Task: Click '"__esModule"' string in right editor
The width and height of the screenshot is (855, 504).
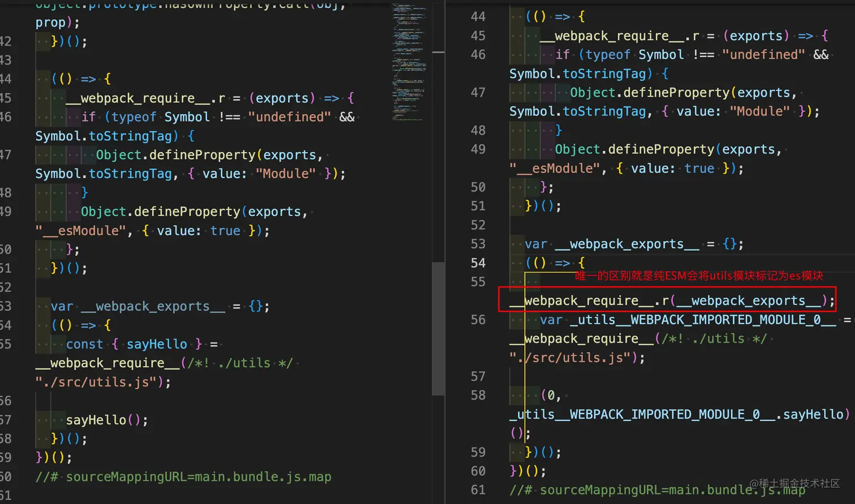Action: coord(554,168)
